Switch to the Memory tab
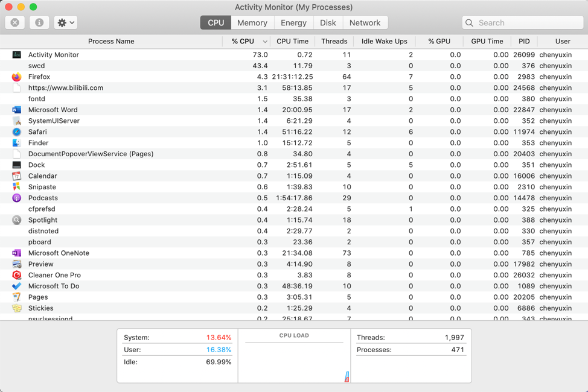This screenshot has height=392, width=588. (252, 23)
